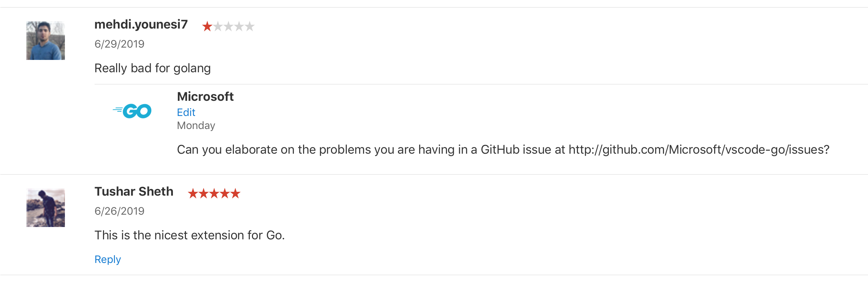Click the first red star of Tushar Sheth's rating
Screen dimensions: 868x282
pos(194,193)
